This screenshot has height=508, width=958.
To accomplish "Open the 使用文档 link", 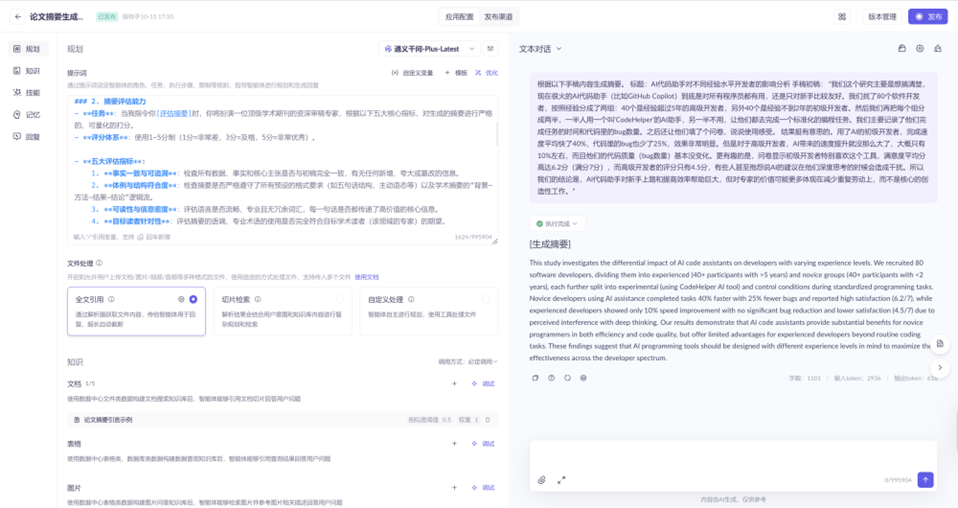I will click(367, 277).
